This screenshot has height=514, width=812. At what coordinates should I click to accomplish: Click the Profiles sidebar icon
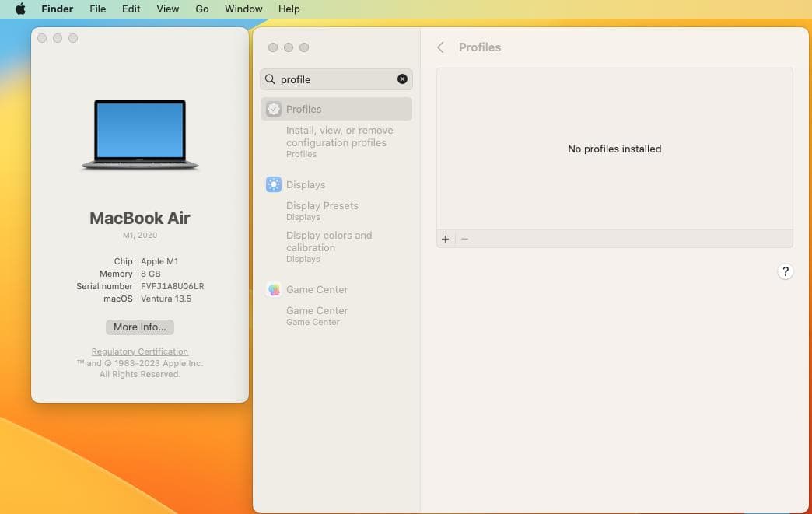274,110
